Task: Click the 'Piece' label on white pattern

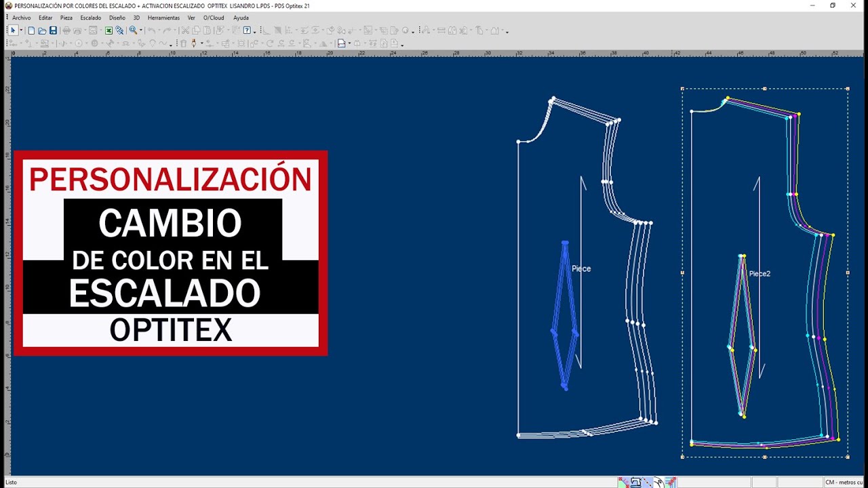Action: (581, 269)
